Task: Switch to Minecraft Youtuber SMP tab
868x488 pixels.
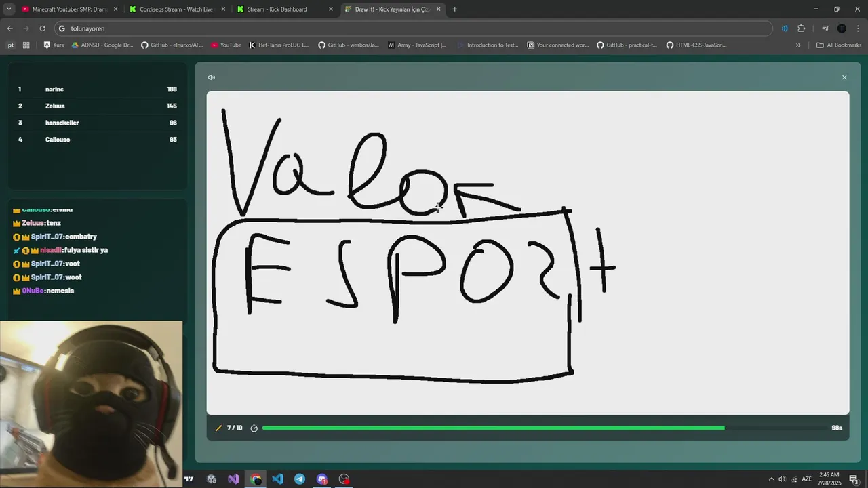Action: click(68, 9)
